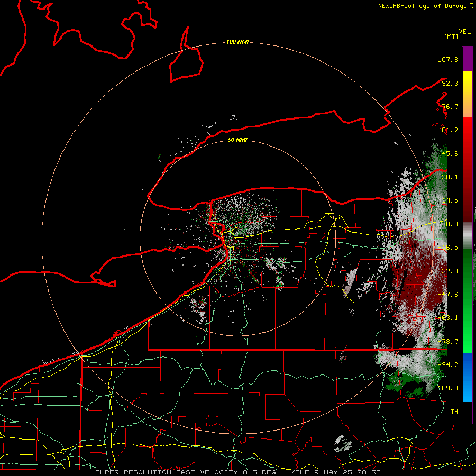Screen dimensions: 476x476
Task: Click the TH legend label
Action: point(454,412)
